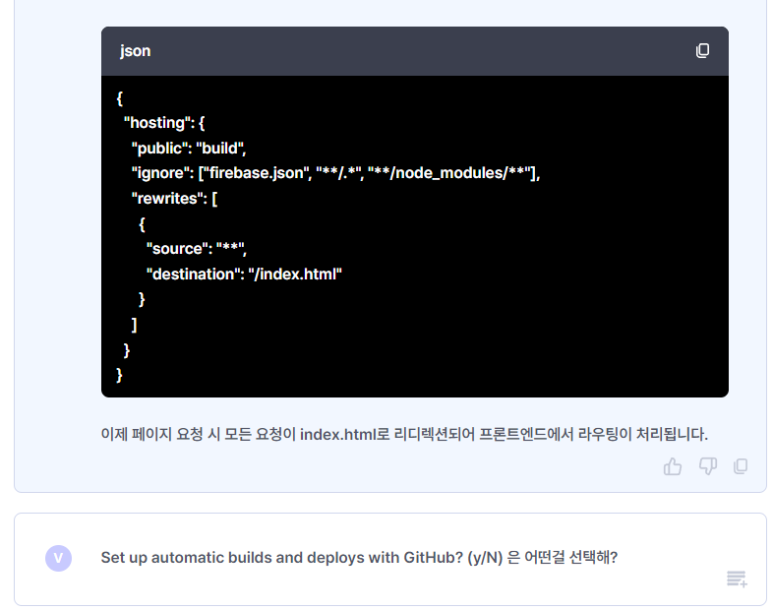Click the "destination": "/index.html" line

(x=244, y=274)
